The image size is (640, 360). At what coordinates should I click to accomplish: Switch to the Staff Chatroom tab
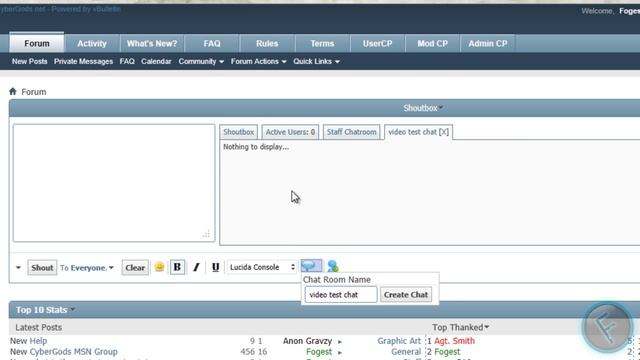point(351,132)
